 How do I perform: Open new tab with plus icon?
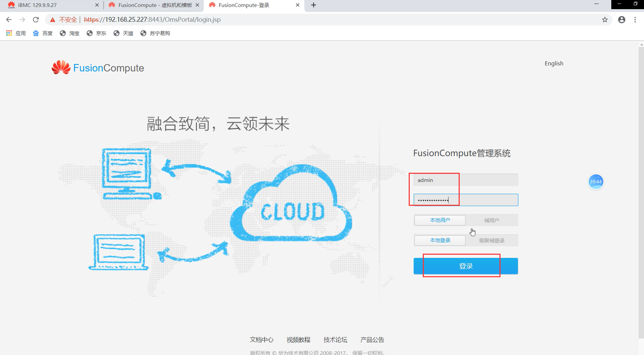pyautogui.click(x=313, y=5)
